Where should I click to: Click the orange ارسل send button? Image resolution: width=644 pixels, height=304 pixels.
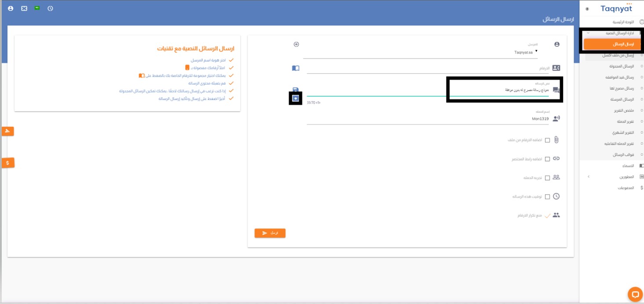coord(270,233)
